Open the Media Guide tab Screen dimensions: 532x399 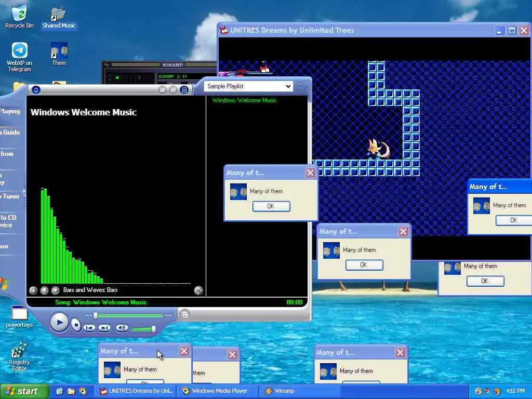tap(10, 132)
